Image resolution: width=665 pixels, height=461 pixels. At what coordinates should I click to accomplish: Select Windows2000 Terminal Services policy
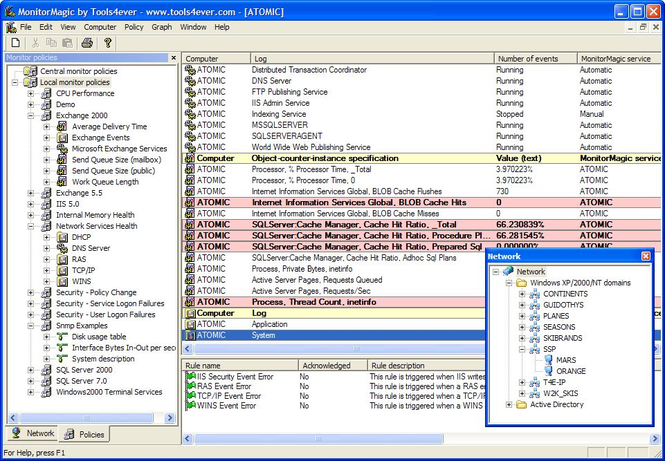click(109, 392)
